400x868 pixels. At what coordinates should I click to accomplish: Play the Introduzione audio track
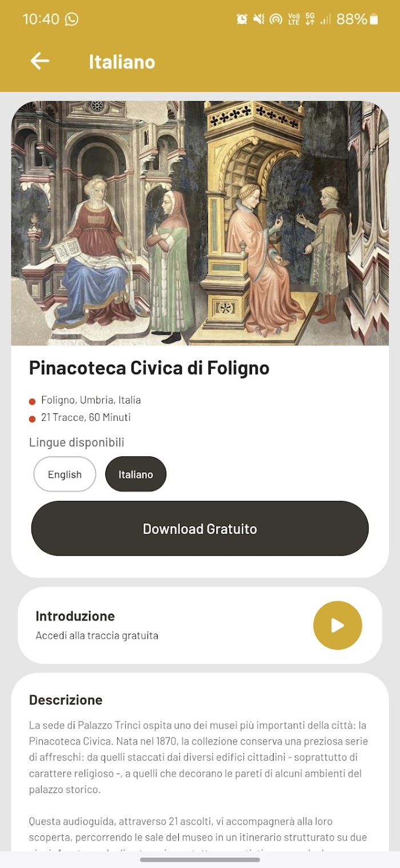click(337, 625)
